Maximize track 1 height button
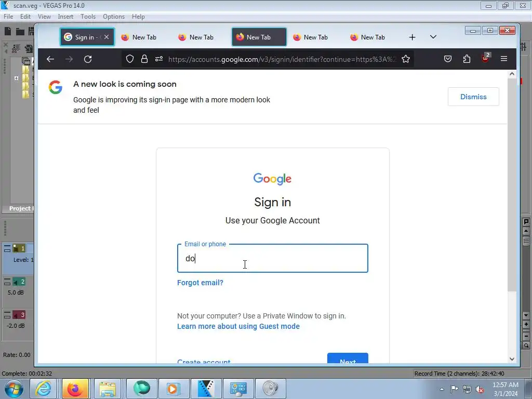The image size is (532, 399). pyautogui.click(x=7, y=250)
